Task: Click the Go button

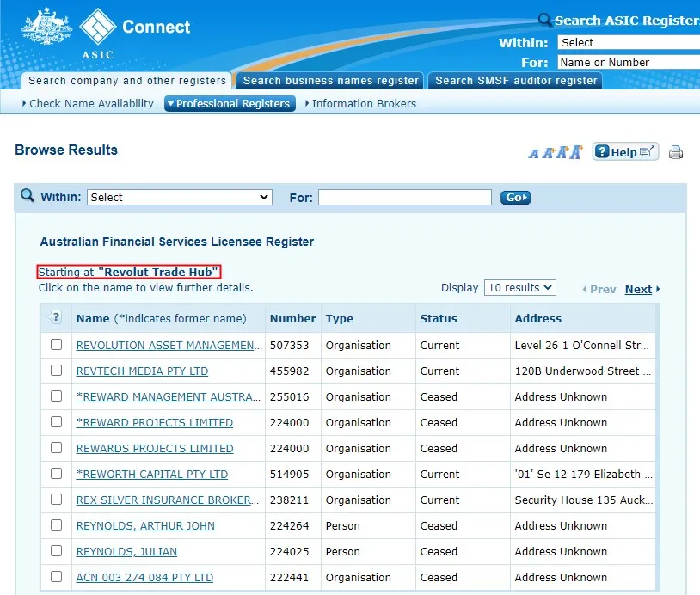Action: point(515,197)
